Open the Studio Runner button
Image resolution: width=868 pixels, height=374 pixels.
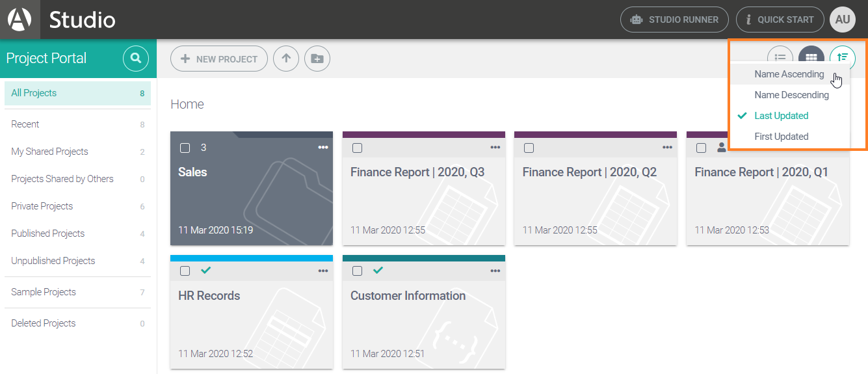click(674, 20)
